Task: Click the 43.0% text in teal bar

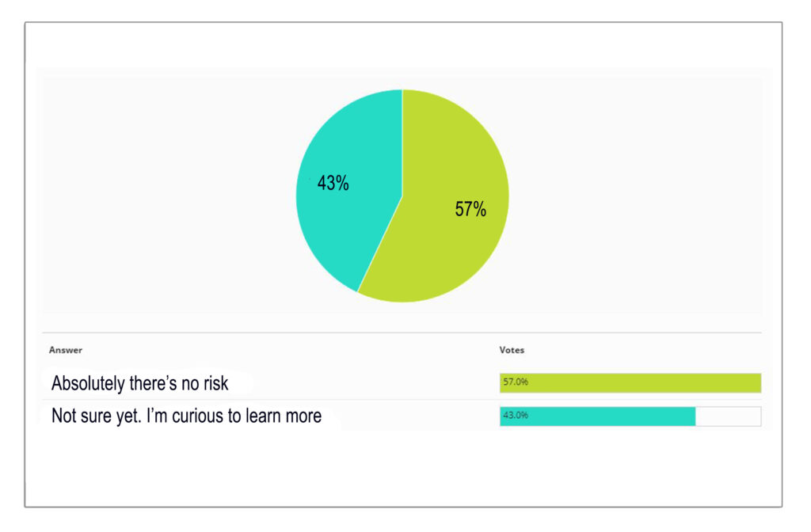Action: point(516,415)
